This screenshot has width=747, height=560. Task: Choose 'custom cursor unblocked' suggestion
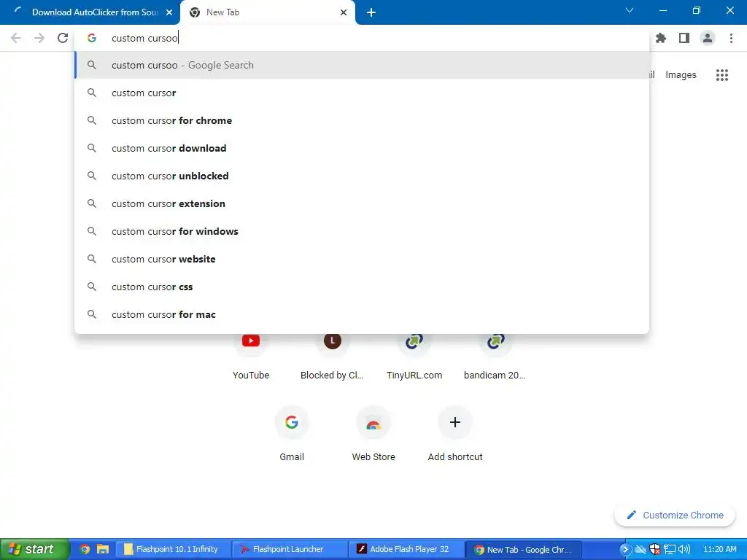(x=362, y=176)
